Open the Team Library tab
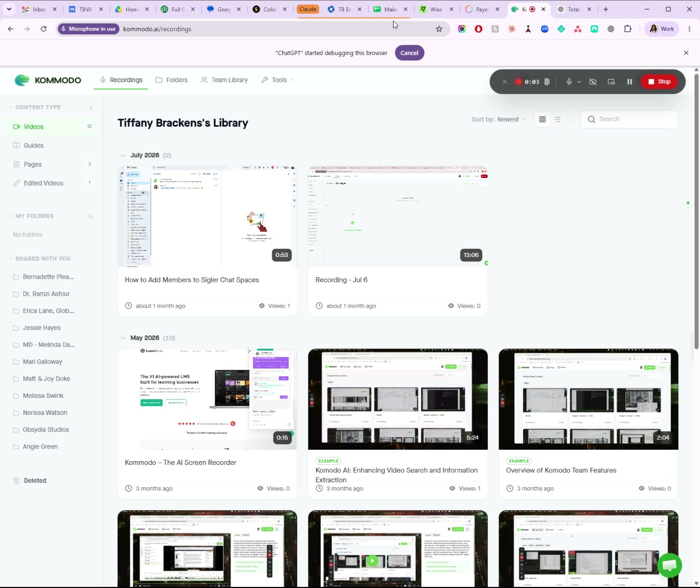The image size is (700, 588). tap(224, 80)
